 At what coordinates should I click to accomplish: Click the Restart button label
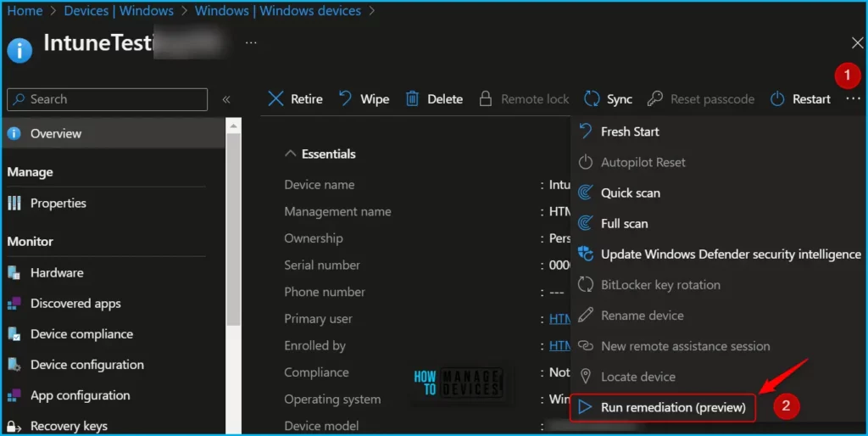click(811, 99)
